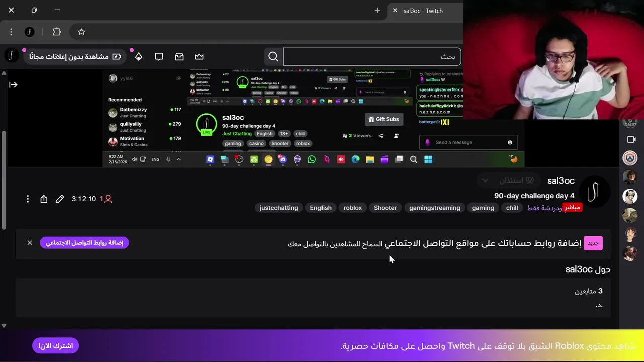Click the sal3oc channel name above the stream title
Screen dimensions: 644x362
pyautogui.click(x=561, y=180)
